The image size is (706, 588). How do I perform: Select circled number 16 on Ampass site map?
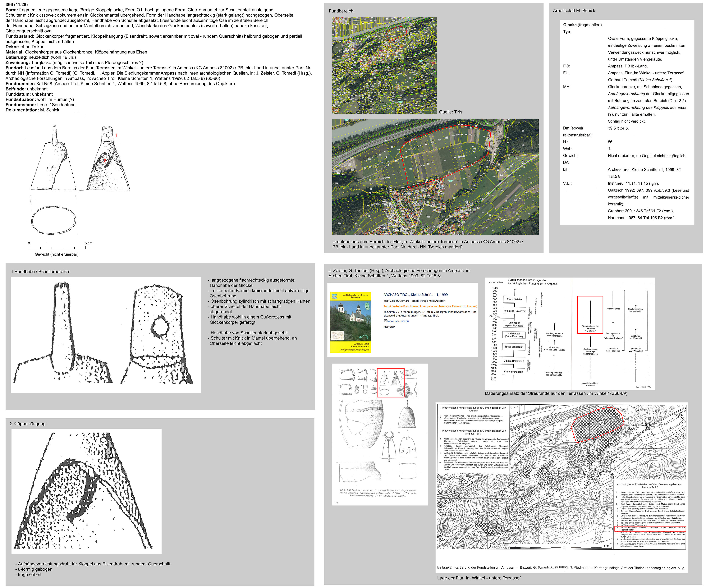pos(602,423)
